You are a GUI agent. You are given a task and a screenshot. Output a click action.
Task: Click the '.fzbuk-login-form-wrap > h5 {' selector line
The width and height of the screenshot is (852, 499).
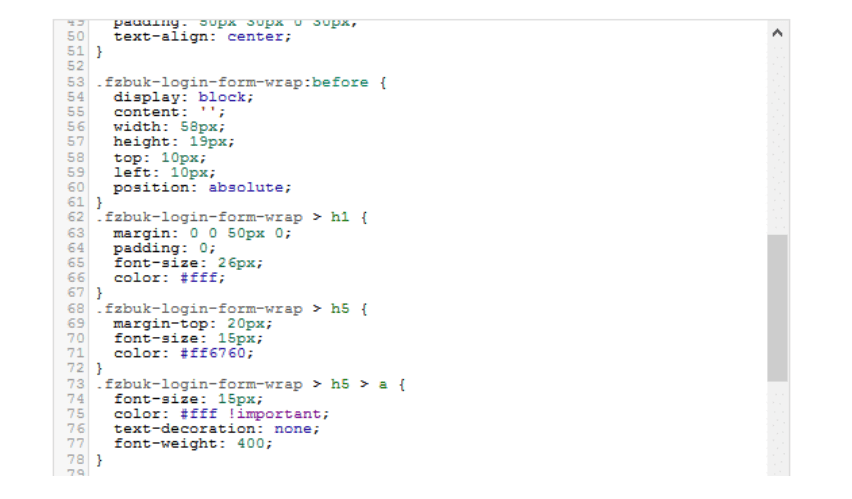(232, 309)
